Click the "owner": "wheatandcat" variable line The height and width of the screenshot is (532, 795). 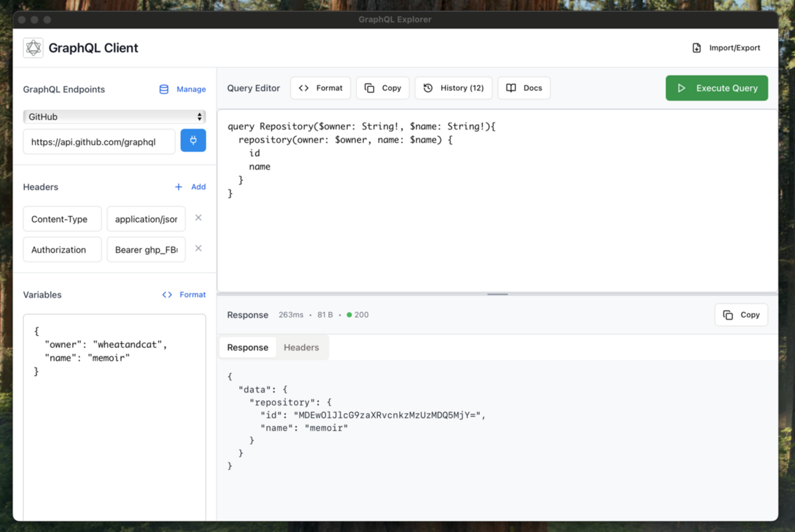click(x=106, y=344)
